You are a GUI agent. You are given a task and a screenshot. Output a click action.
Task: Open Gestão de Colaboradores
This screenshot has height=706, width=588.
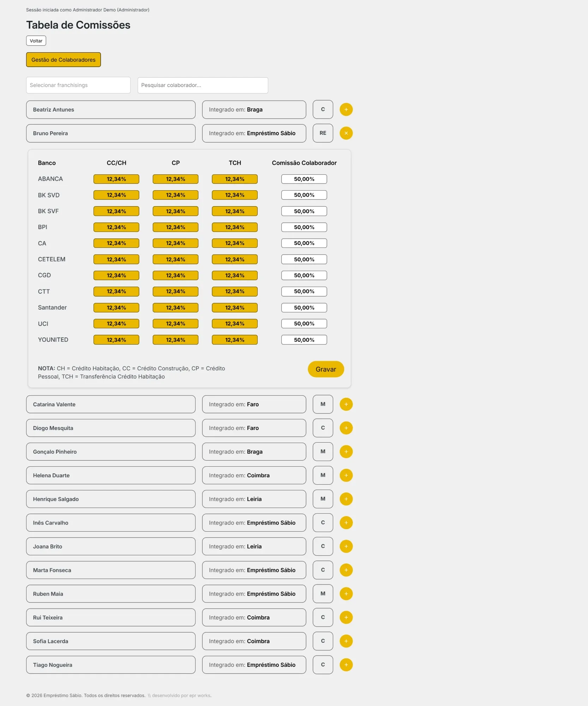point(64,60)
